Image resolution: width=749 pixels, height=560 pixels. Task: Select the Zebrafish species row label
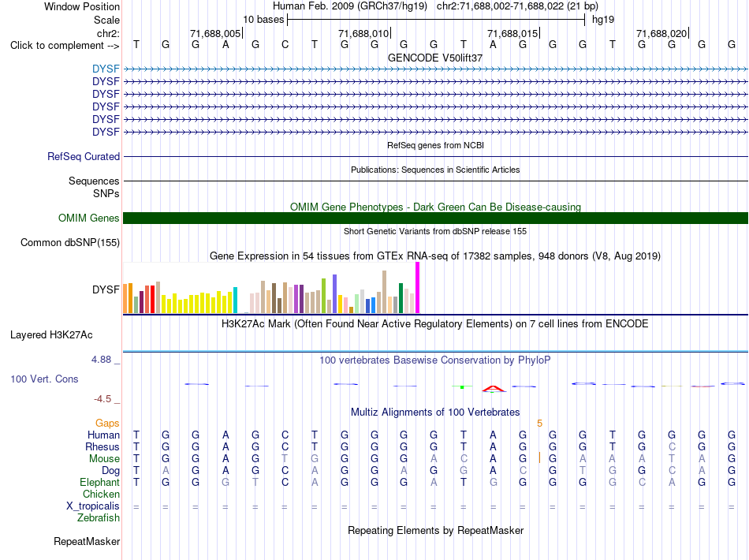[x=99, y=517]
